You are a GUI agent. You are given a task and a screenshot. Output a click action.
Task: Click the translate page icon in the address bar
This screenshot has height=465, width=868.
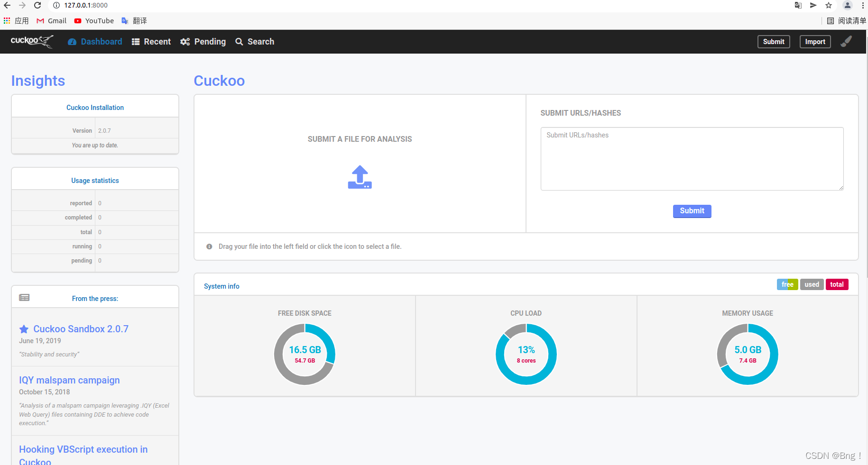click(x=798, y=5)
